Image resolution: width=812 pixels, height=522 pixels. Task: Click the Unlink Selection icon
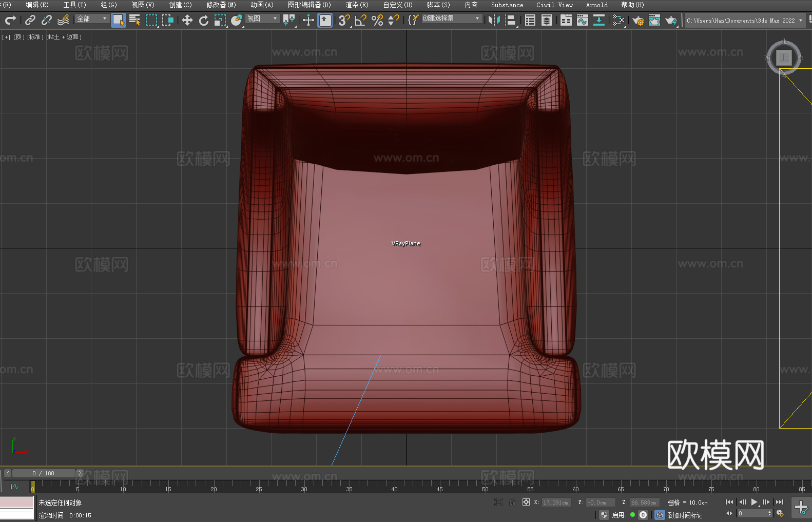tap(47, 20)
